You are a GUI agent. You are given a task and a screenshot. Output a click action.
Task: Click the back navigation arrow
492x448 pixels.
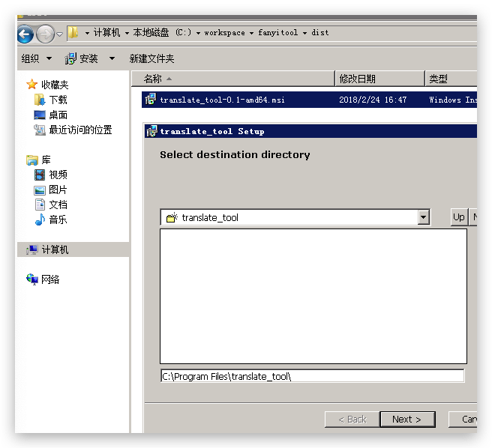coord(25,34)
